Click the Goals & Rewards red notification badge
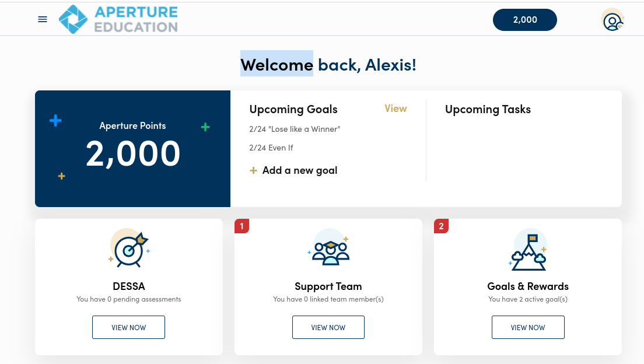The image size is (644, 364). 441,226
